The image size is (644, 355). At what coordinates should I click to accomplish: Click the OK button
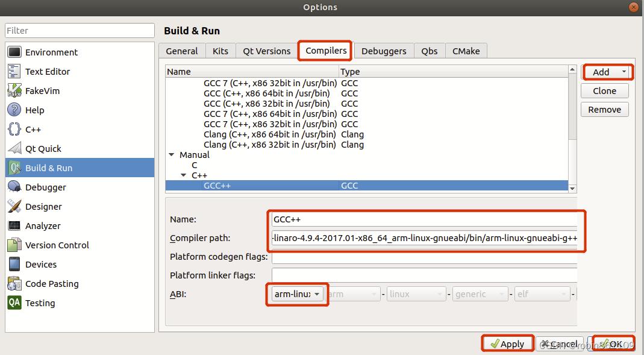click(x=611, y=344)
